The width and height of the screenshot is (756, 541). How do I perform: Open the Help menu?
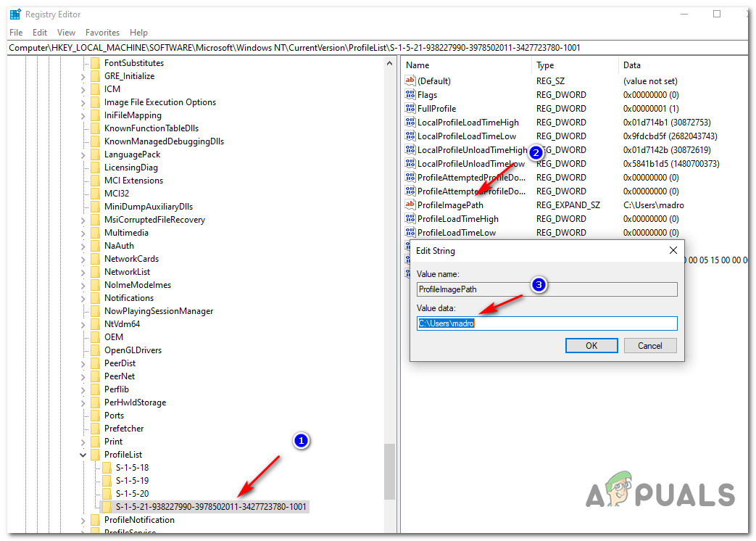click(138, 33)
